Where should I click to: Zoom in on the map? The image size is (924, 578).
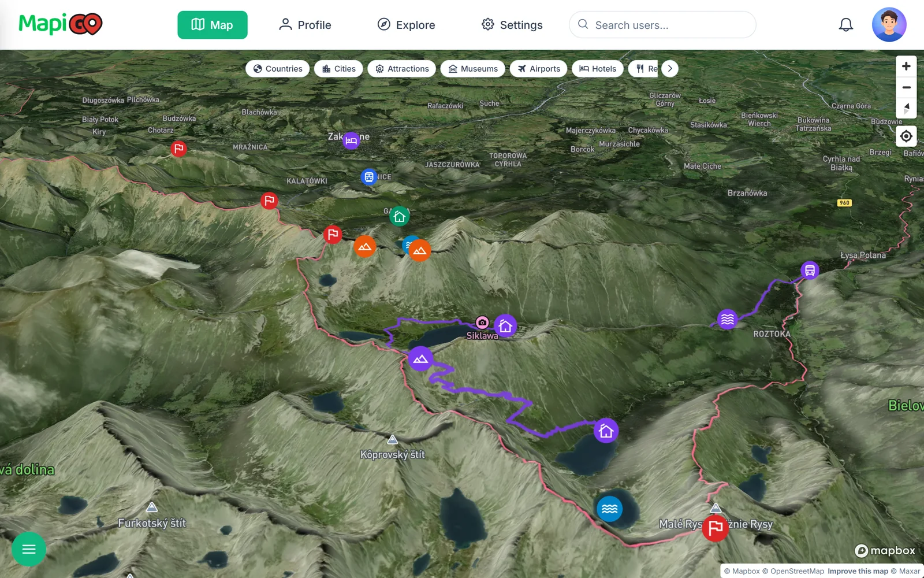coord(906,66)
